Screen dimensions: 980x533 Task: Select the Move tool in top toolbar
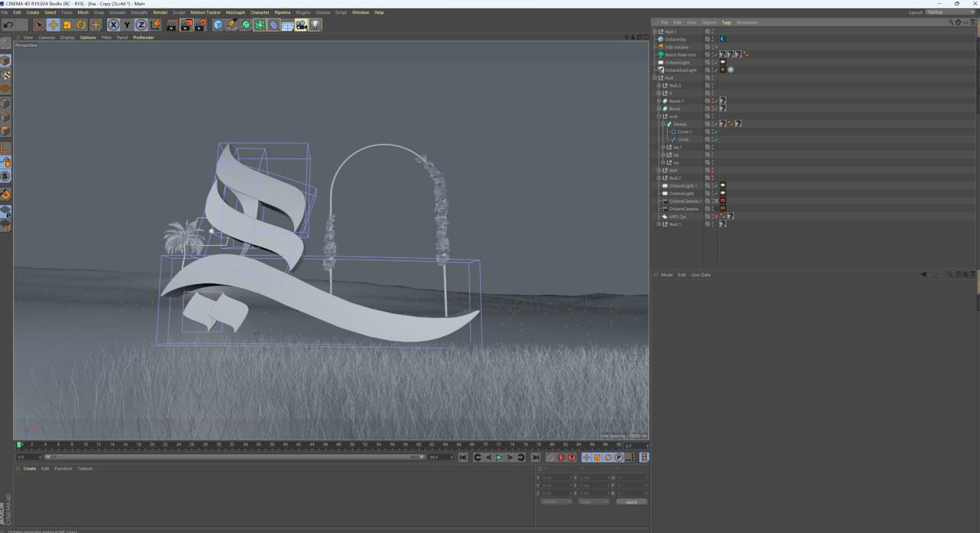pos(53,25)
